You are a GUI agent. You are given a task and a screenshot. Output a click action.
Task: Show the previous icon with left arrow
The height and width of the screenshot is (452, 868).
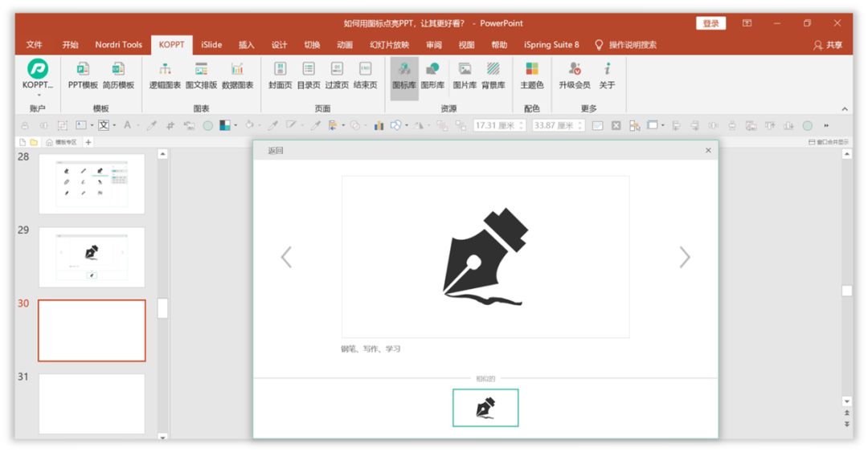tap(286, 257)
